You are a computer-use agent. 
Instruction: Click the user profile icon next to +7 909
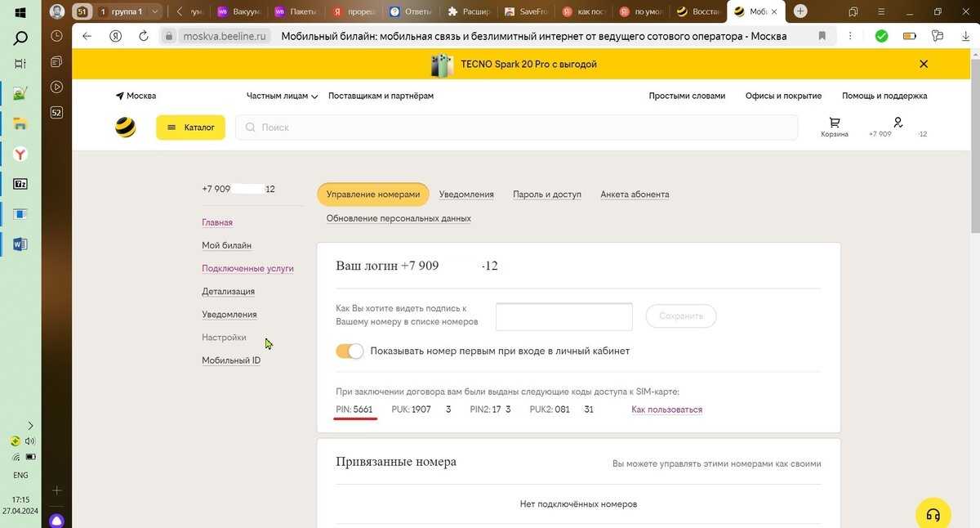(898, 122)
